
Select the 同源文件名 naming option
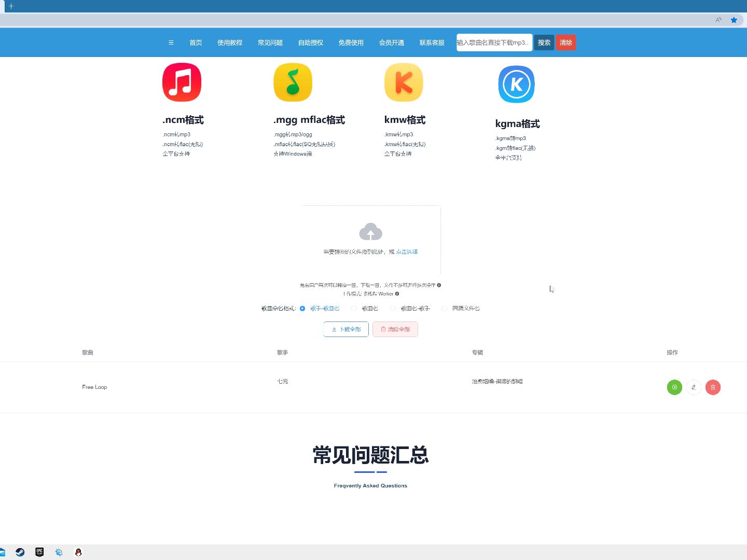pyautogui.click(x=444, y=309)
